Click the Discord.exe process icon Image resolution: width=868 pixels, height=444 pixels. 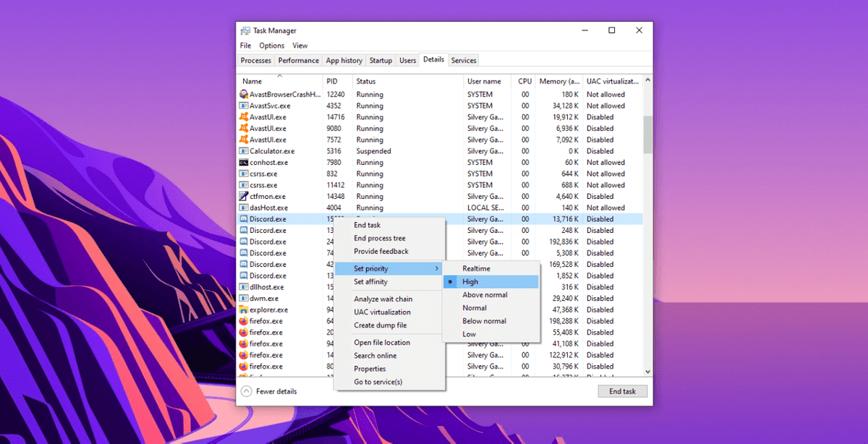click(244, 218)
